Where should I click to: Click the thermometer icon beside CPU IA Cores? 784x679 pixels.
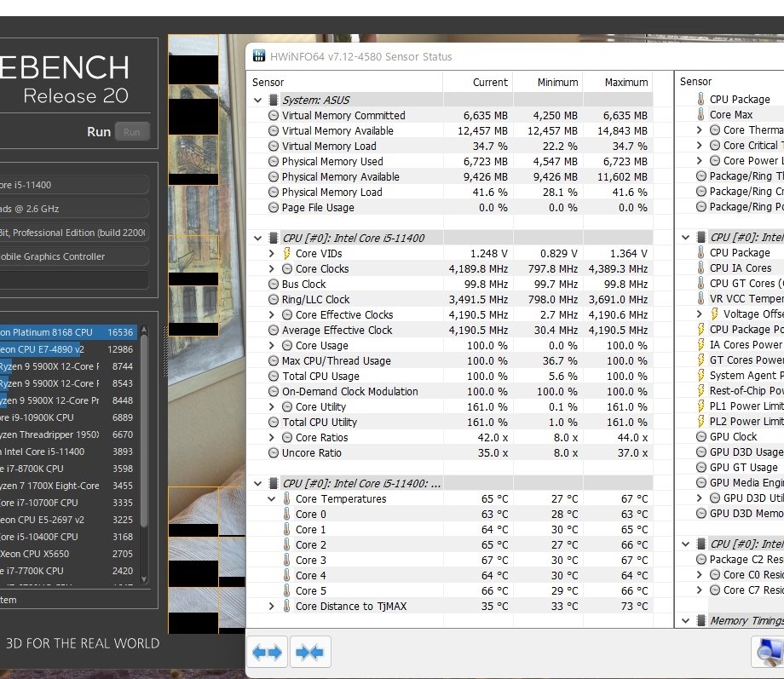tap(701, 268)
